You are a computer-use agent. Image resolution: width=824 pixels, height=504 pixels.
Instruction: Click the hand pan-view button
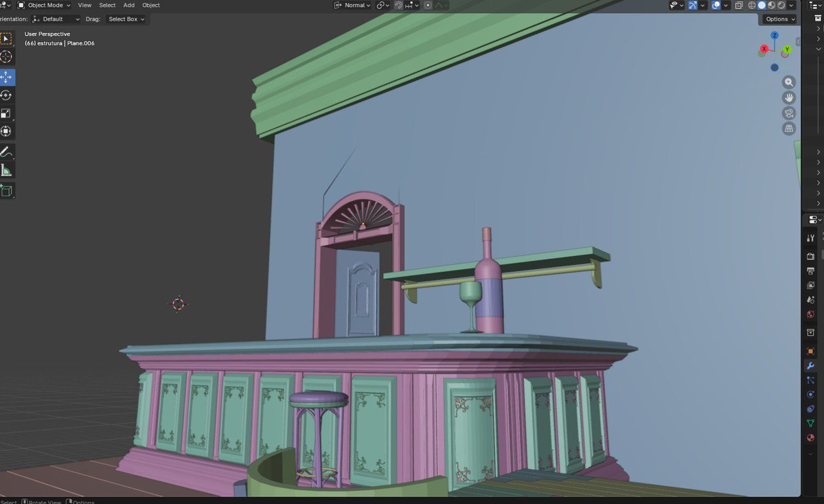point(789,98)
